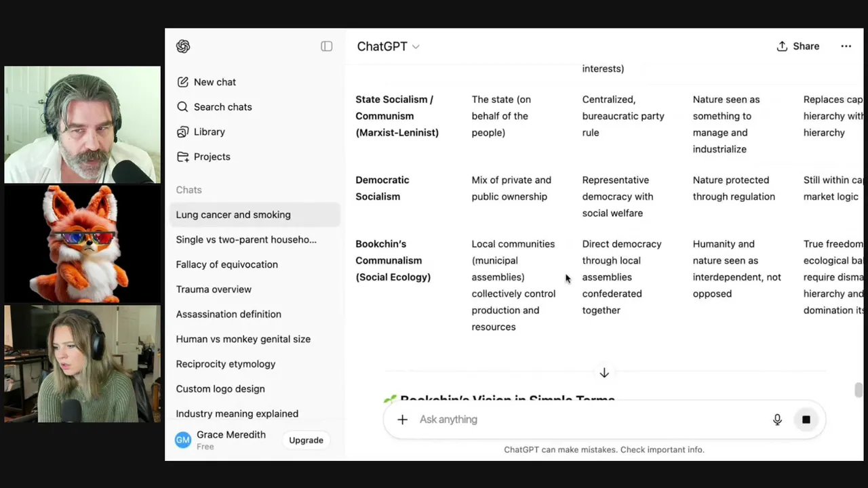Click the plus attach icon

402,420
